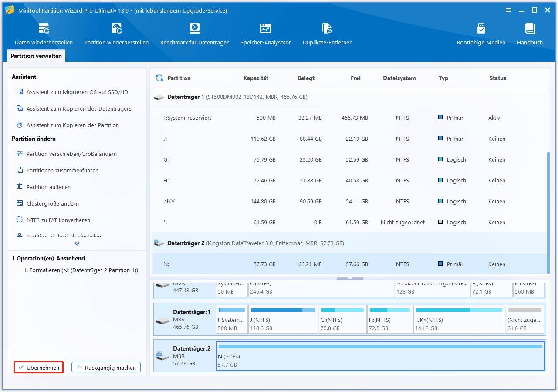The width and height of the screenshot is (558, 392).
Task: Choose Partition verschieben/Größe ändern
Action: click(x=71, y=154)
